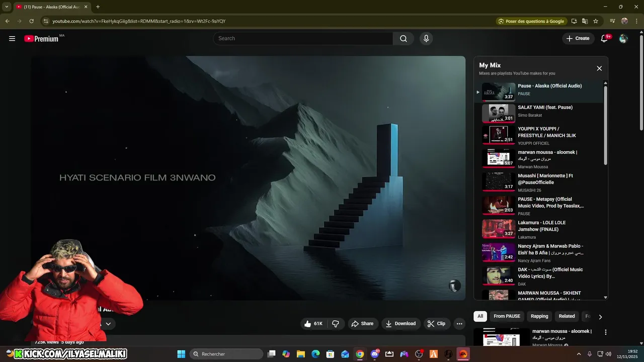
Task: Show hidden system tray icons
Action: [579, 354]
